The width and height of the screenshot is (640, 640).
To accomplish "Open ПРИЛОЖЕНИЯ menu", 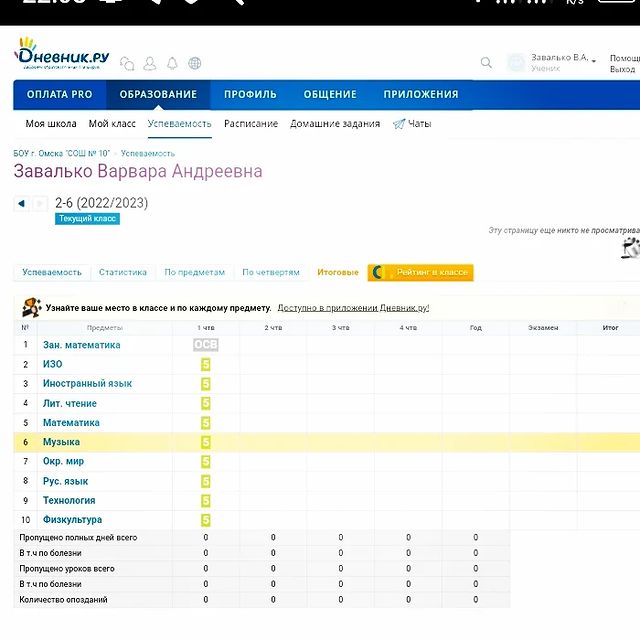I will coord(421,94).
